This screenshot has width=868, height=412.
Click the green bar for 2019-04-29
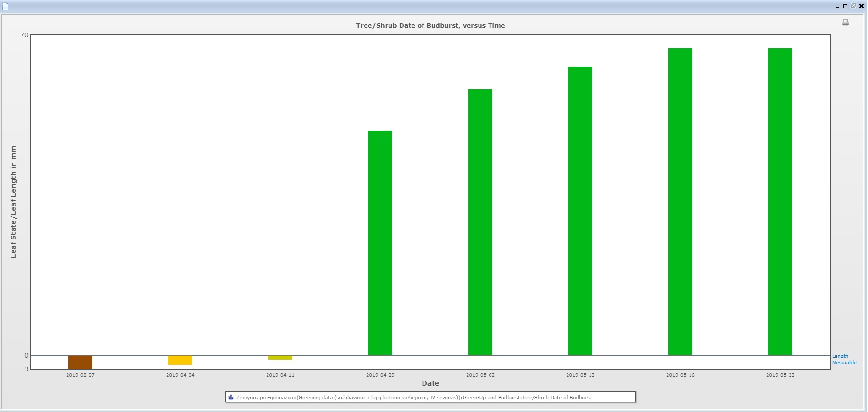click(380, 243)
